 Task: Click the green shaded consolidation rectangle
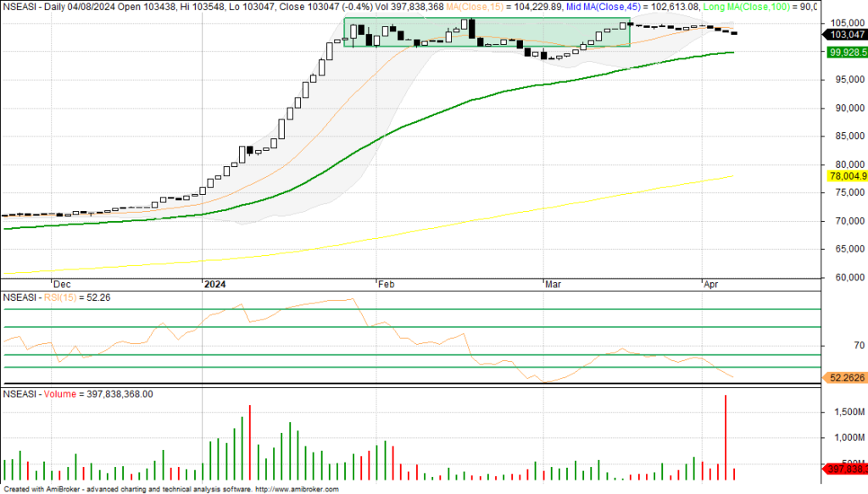tap(487, 32)
